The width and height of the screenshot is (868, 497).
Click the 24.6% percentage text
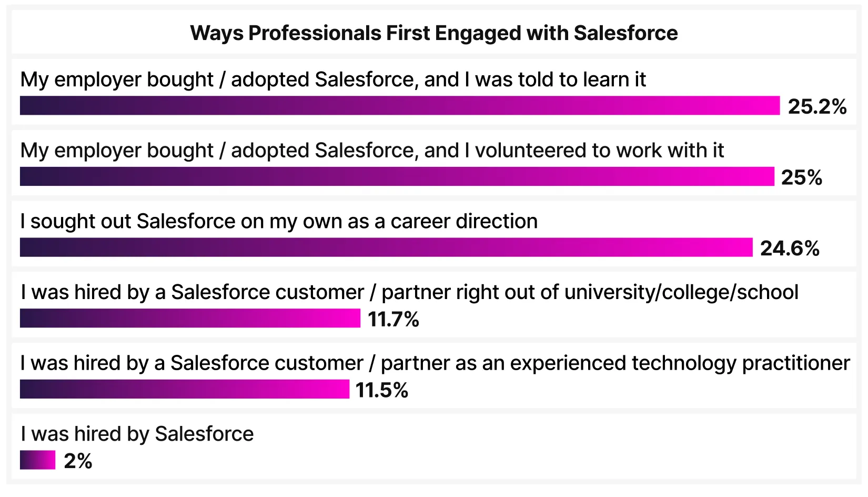(790, 248)
